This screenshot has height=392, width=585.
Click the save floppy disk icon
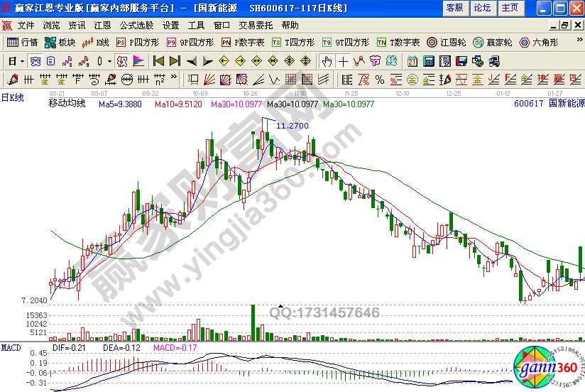pos(460,60)
